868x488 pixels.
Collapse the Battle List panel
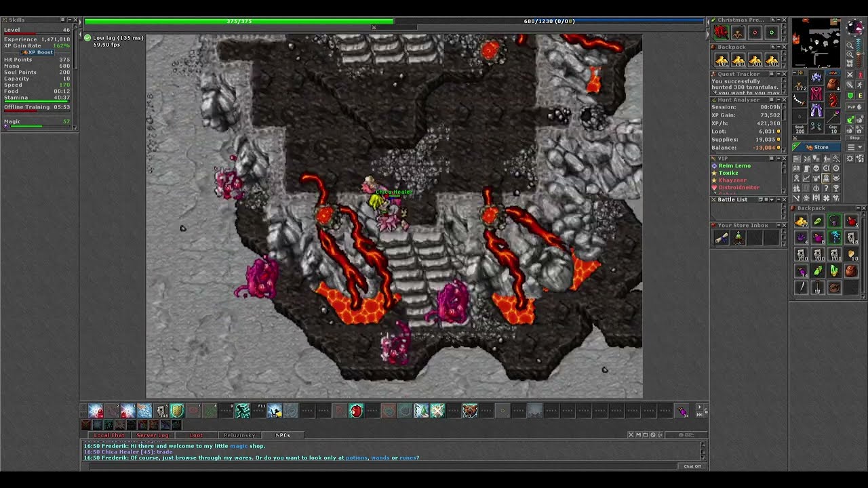coord(778,199)
